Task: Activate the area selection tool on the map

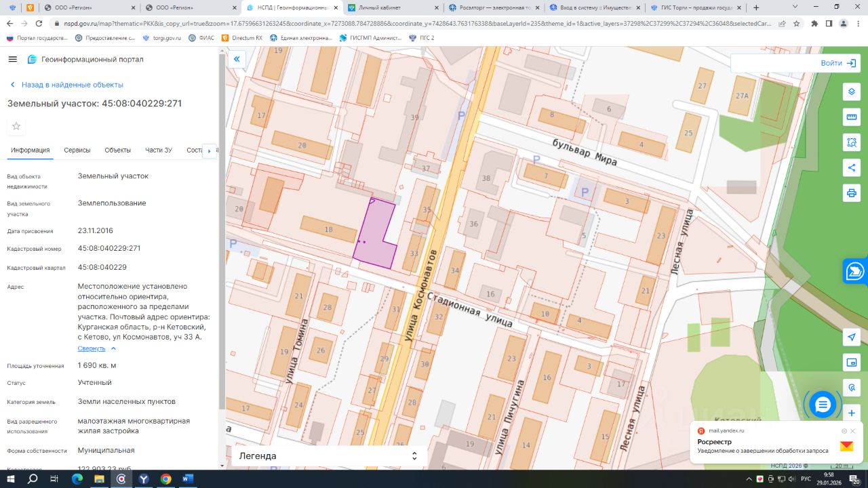Action: tap(852, 142)
